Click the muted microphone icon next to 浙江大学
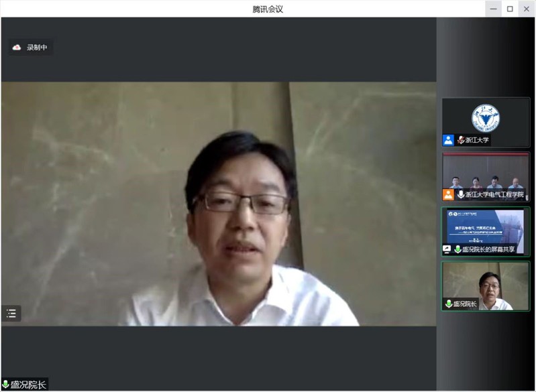This screenshot has width=536, height=392. pyautogui.click(x=460, y=140)
